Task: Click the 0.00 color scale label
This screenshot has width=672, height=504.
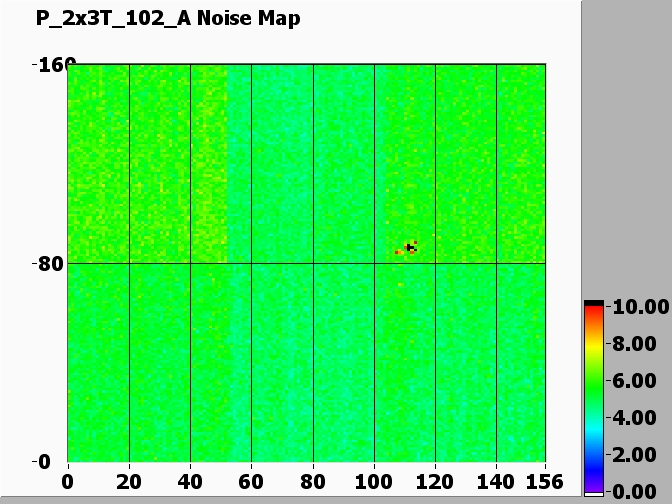Action: (636, 491)
